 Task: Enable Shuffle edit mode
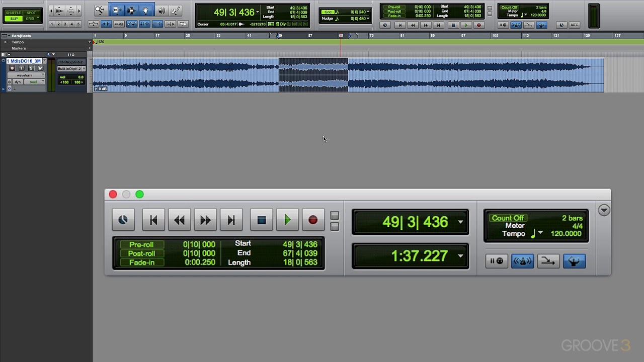[14, 13]
